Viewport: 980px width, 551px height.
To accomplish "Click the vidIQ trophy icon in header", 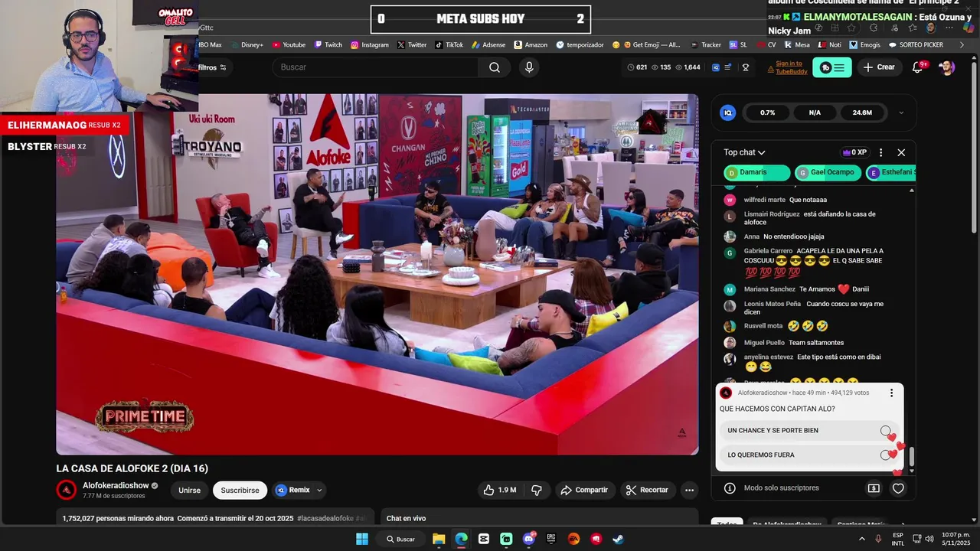I will click(746, 67).
